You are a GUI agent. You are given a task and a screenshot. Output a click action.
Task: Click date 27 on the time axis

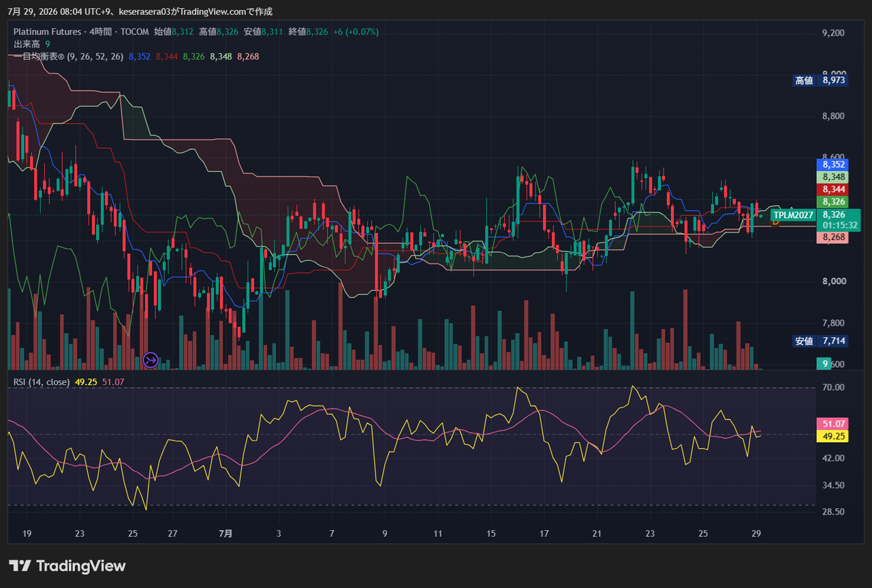[172, 534]
